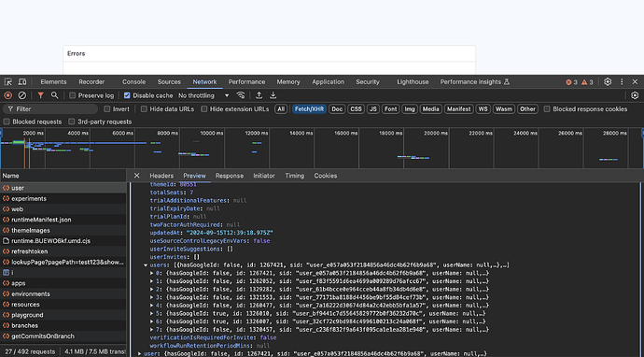
Task: Select runtimeManifest.json request
Action: point(63,220)
